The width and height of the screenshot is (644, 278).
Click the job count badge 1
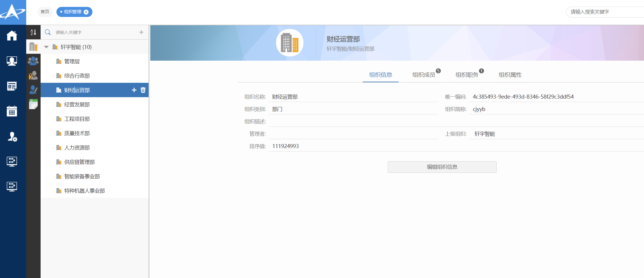click(x=481, y=71)
